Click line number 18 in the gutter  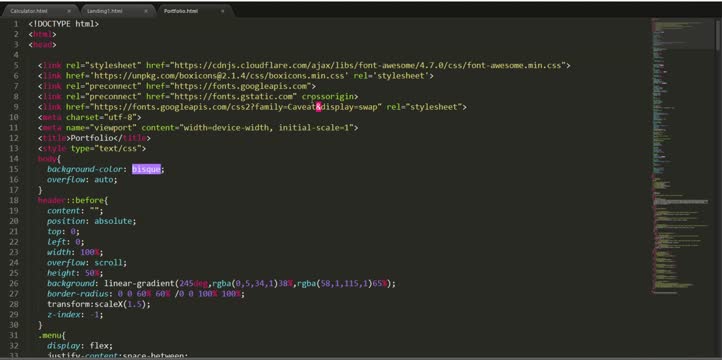coord(14,201)
